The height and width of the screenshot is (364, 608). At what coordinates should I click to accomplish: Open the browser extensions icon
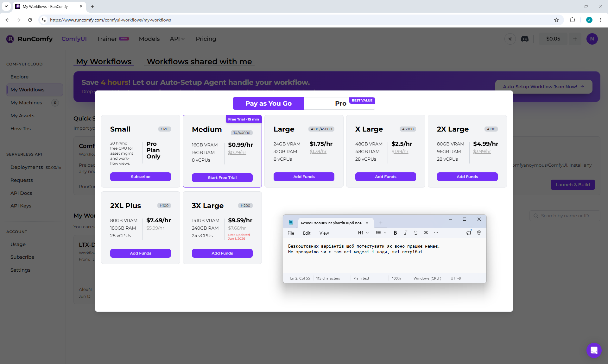[x=572, y=20]
